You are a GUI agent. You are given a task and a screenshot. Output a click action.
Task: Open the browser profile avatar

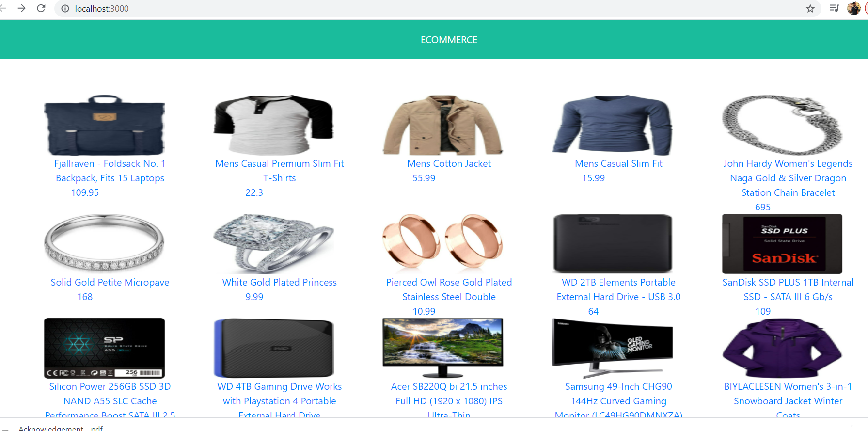853,8
